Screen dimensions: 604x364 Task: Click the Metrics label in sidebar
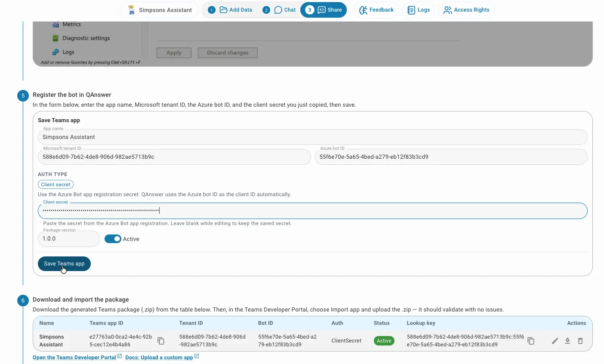[71, 25]
